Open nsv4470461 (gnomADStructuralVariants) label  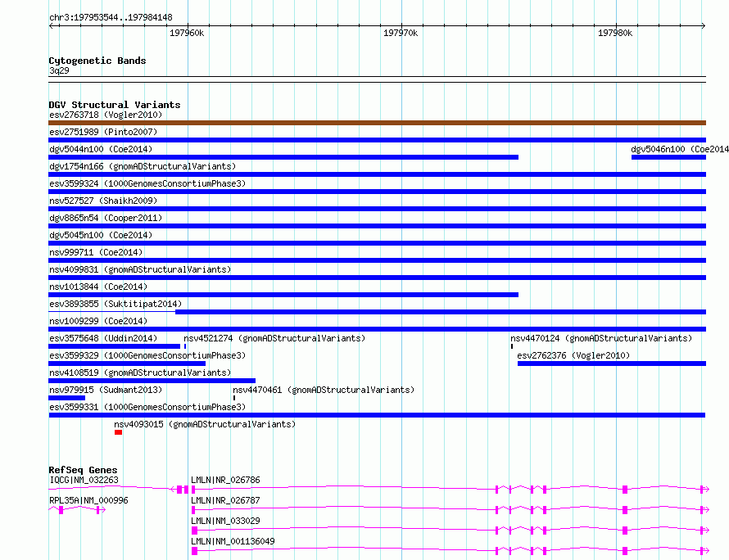(324, 390)
